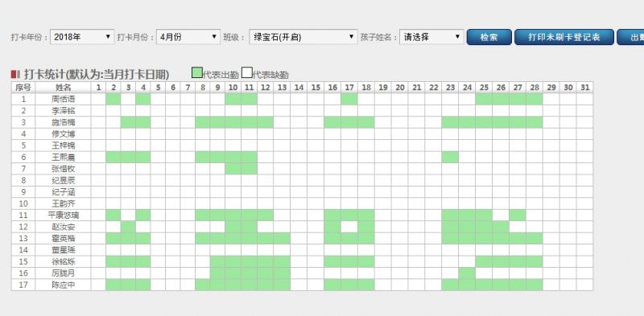This screenshot has width=644, height=316.
Task: Click student name 李泽铭
Action: click(x=64, y=111)
